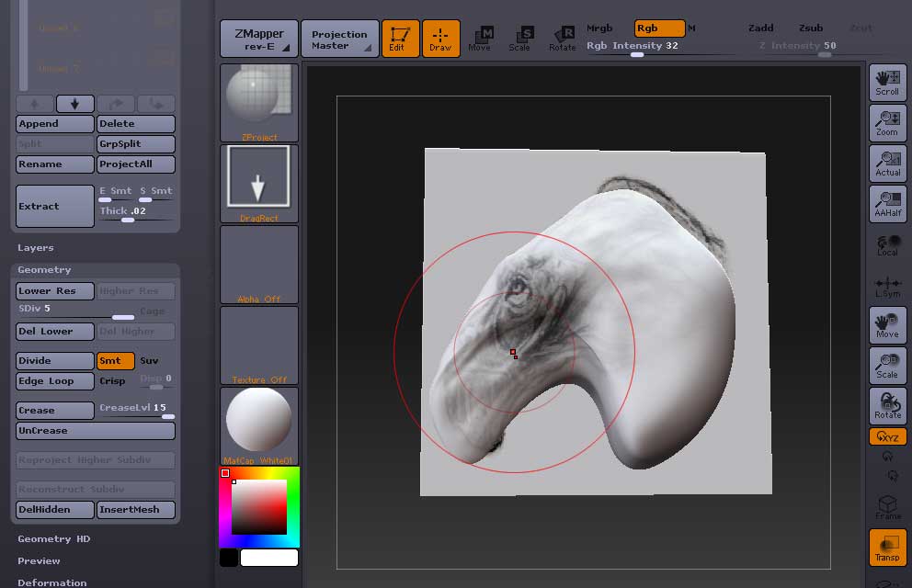Toggle the Smt smoothing option

(x=116, y=361)
